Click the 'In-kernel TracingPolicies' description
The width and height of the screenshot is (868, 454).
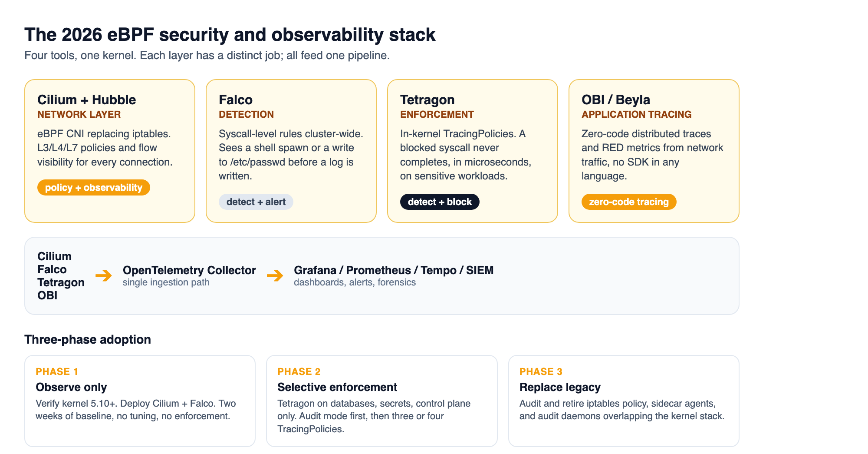click(x=466, y=155)
